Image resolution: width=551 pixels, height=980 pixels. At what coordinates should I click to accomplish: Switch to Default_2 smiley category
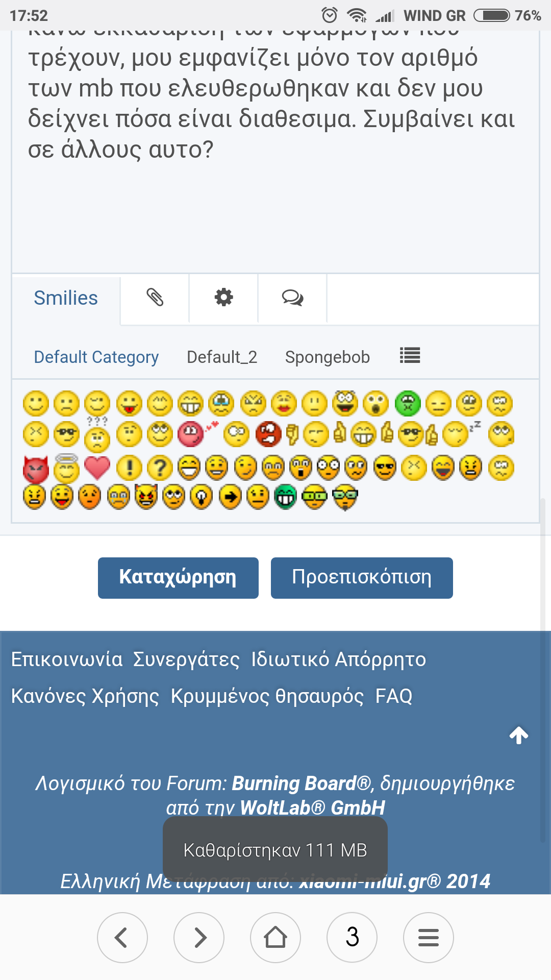[x=222, y=357]
